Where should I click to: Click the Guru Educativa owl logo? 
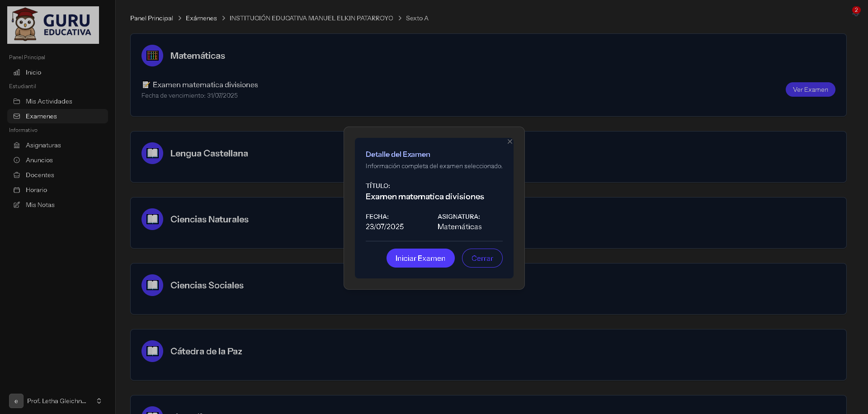pos(53,25)
